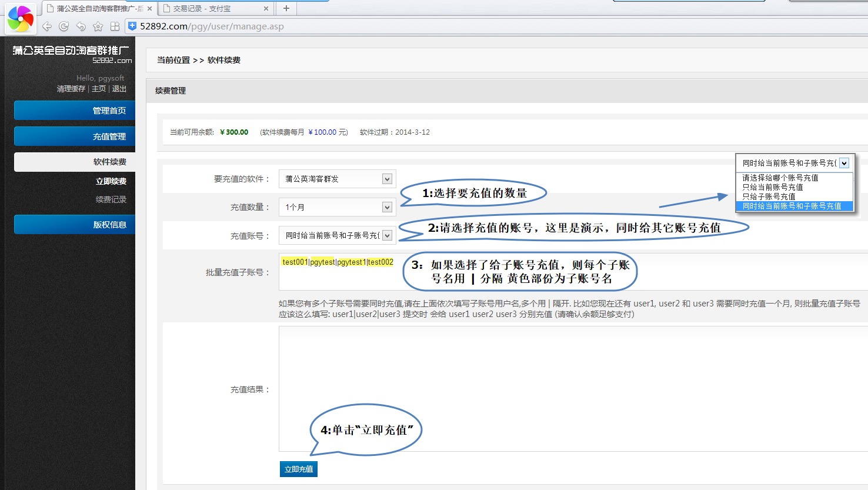Select 软件续费 in the sidebar
Image resolution: width=868 pixels, height=490 pixels.
pyautogui.click(x=75, y=162)
